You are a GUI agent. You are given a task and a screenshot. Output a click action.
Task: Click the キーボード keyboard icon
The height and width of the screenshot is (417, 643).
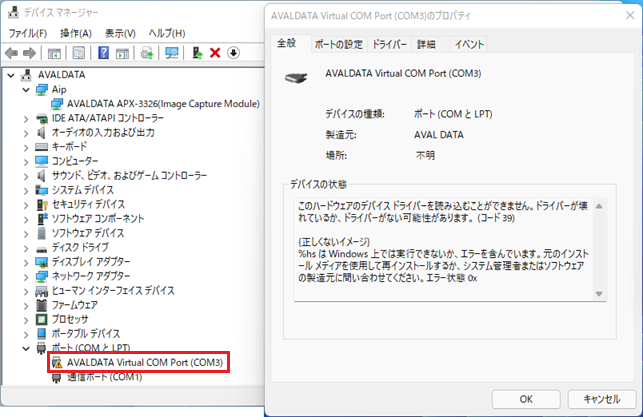click(41, 147)
